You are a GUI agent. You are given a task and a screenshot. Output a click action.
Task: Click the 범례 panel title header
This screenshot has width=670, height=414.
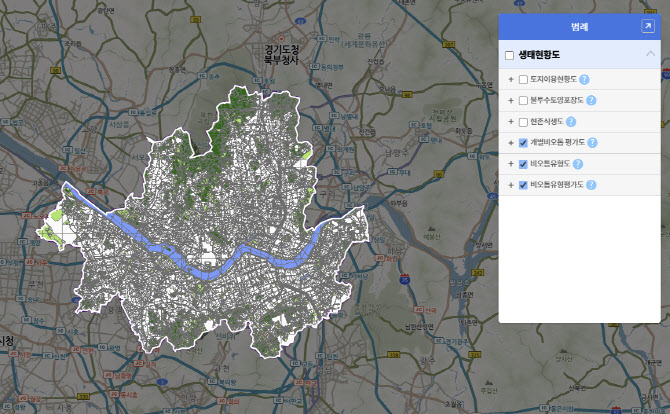pyautogui.click(x=578, y=27)
